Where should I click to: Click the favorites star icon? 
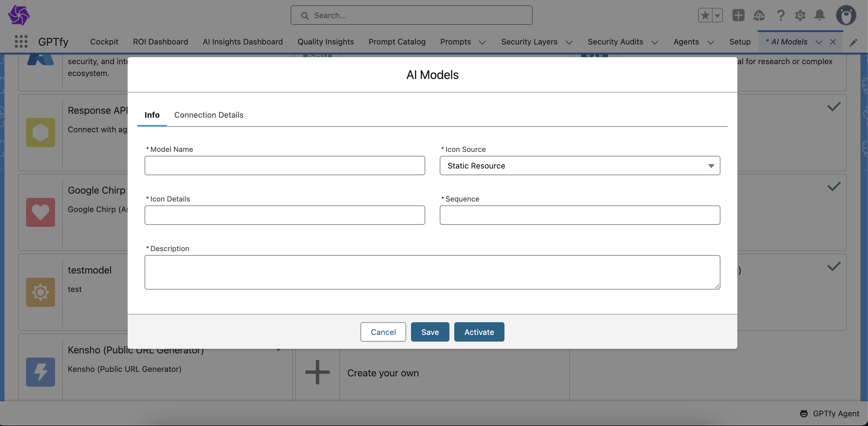pos(705,15)
